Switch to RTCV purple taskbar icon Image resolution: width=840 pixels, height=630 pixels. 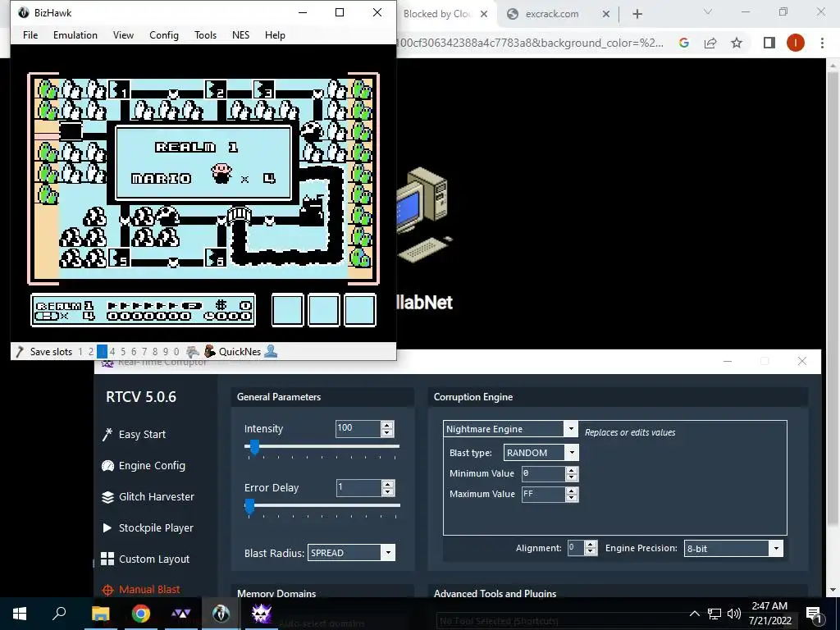click(262, 614)
